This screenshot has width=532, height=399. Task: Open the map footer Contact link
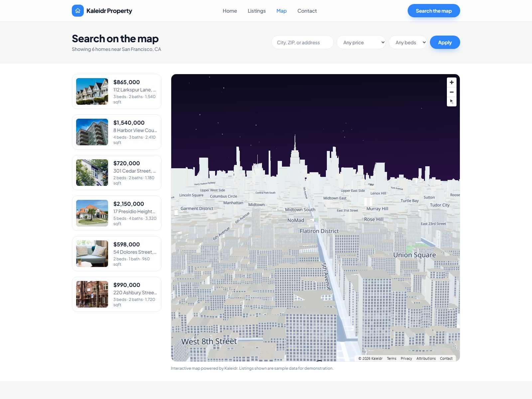click(446, 358)
